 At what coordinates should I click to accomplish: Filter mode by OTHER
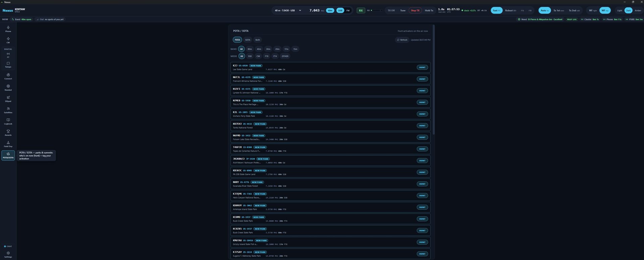[x=285, y=56]
